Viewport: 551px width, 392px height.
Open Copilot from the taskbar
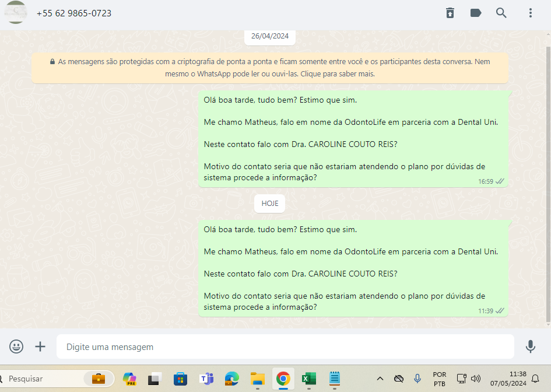coord(129,379)
